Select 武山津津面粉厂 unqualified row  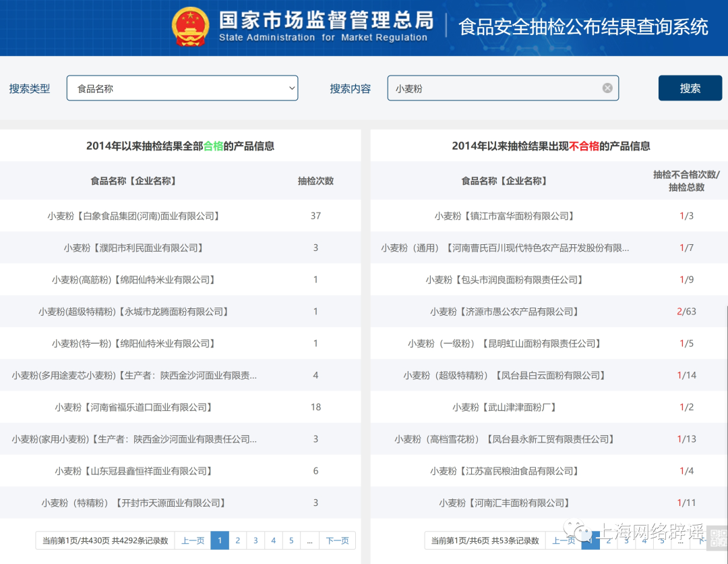click(504, 407)
